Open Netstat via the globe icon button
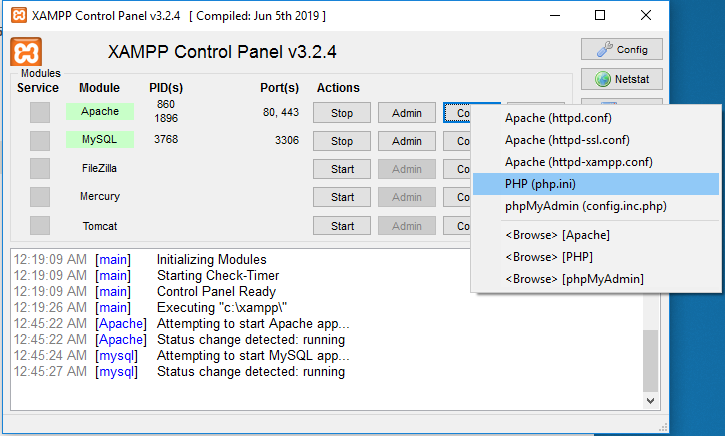The height and width of the screenshot is (436, 725). tap(621, 79)
